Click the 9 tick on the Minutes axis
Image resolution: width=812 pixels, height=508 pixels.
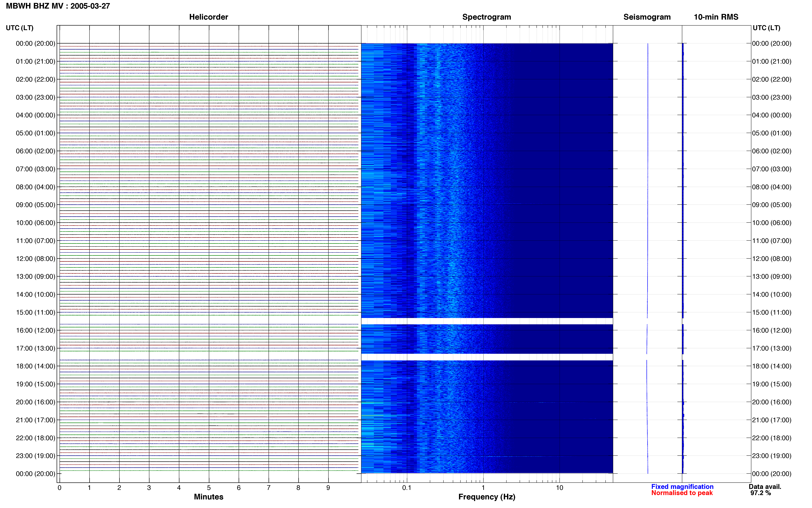pyautogui.click(x=328, y=487)
